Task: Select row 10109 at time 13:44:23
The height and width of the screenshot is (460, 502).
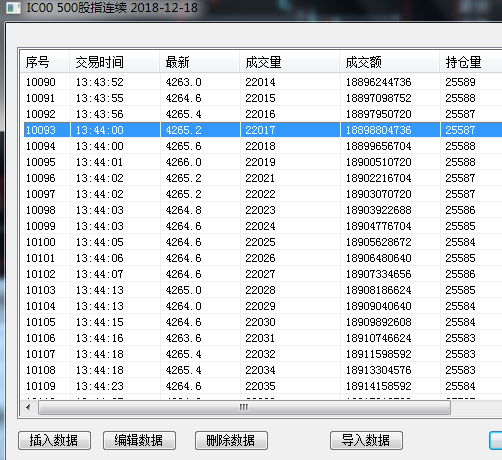Action: pos(261,386)
